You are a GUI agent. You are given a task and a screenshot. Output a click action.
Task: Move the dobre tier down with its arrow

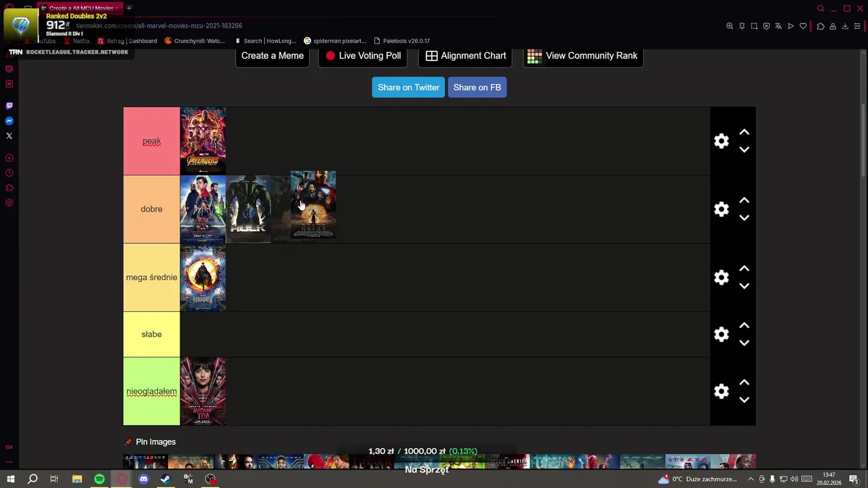(744, 218)
